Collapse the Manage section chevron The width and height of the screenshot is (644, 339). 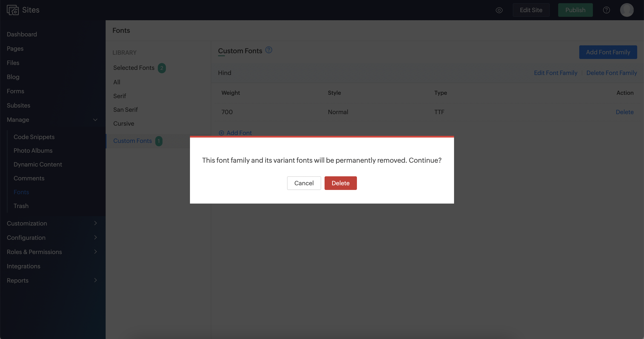(95, 120)
